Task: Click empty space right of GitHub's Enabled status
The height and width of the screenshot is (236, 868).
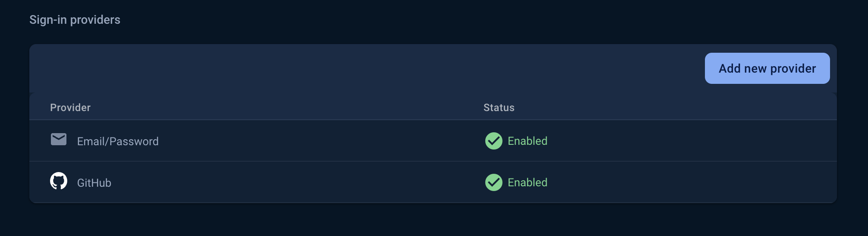Action: [x=690, y=182]
